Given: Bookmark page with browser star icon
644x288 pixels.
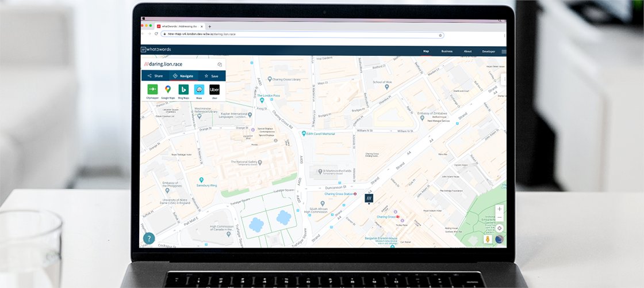Looking at the screenshot, I should tap(440, 35).
